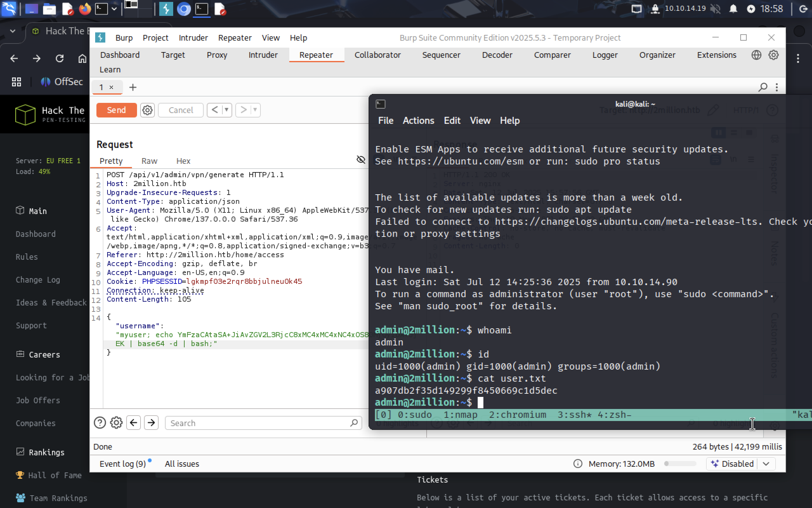Open the Comparer tab
This screenshot has width=812, height=508.
click(552, 55)
